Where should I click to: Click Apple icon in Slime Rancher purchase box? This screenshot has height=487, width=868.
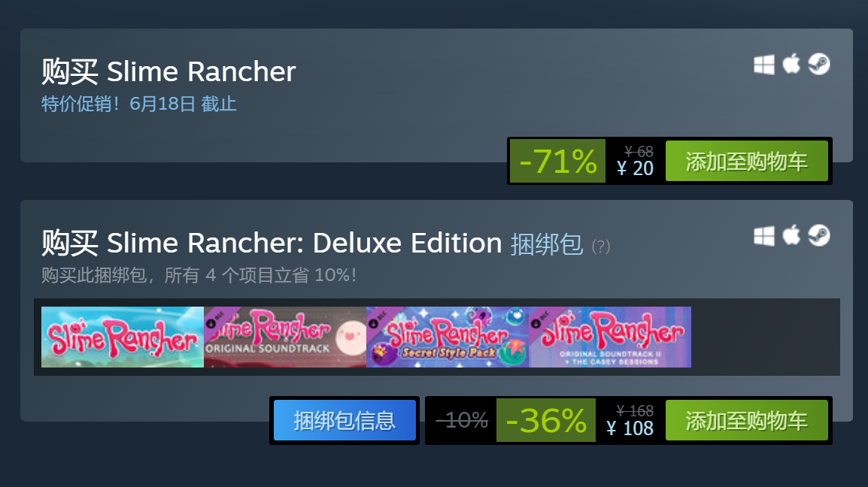(x=791, y=64)
